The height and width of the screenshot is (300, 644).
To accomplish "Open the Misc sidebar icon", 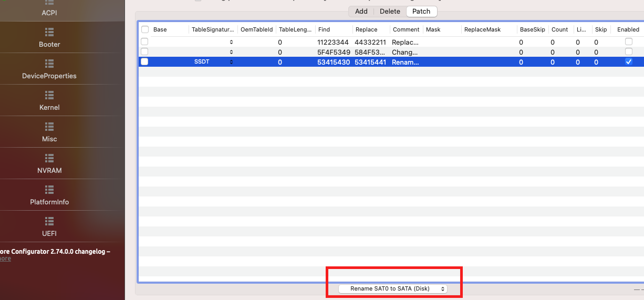I will (x=49, y=127).
